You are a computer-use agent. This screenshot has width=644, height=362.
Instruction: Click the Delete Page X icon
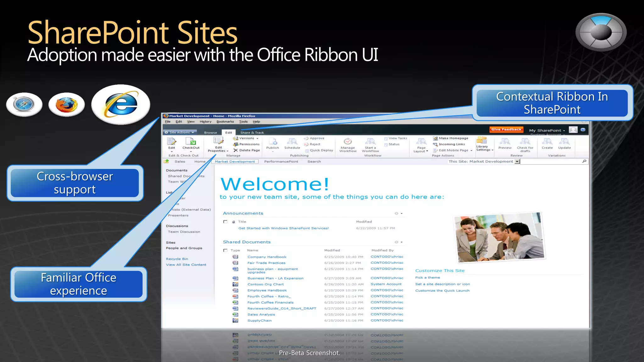click(236, 150)
